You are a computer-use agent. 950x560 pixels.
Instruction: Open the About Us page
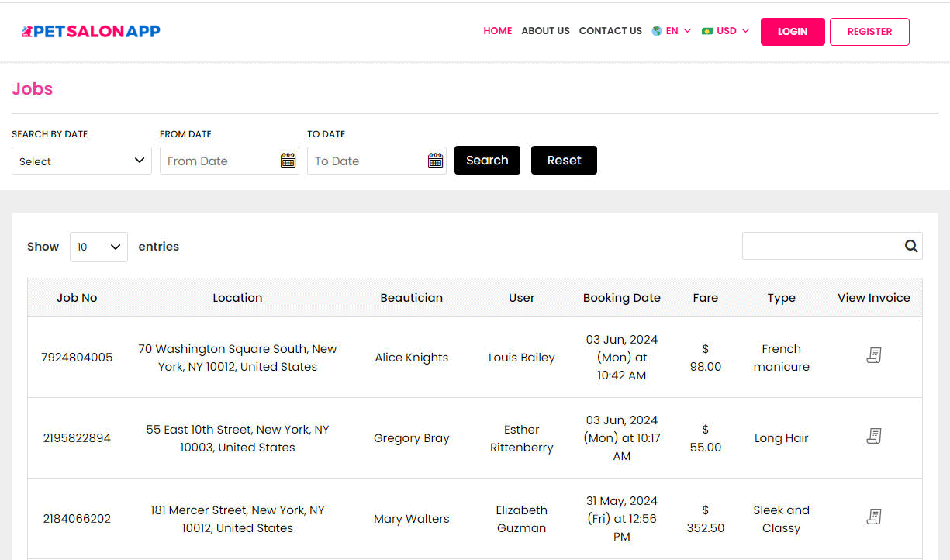pos(545,31)
